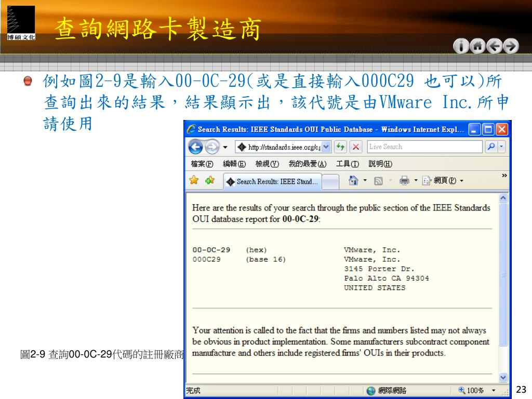Viewport: 532px width, 399px height.
Task: Click the 000C29 base 16 entry
Action: tap(207, 260)
